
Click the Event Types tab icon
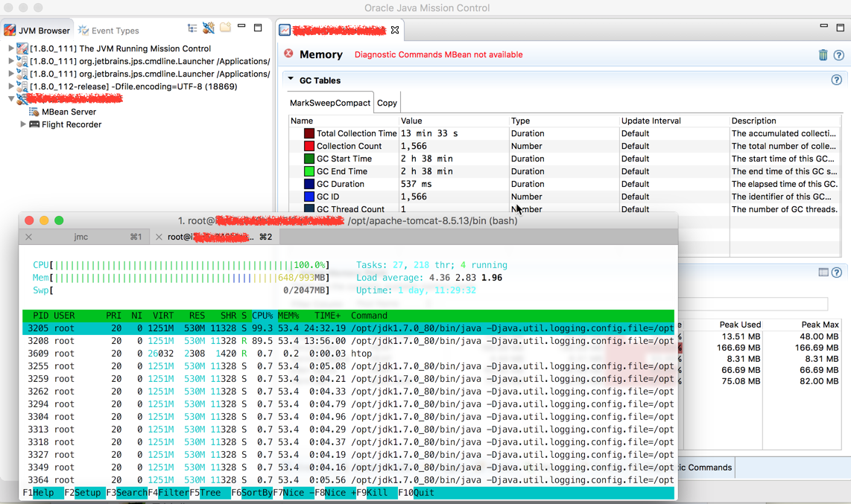83,31
